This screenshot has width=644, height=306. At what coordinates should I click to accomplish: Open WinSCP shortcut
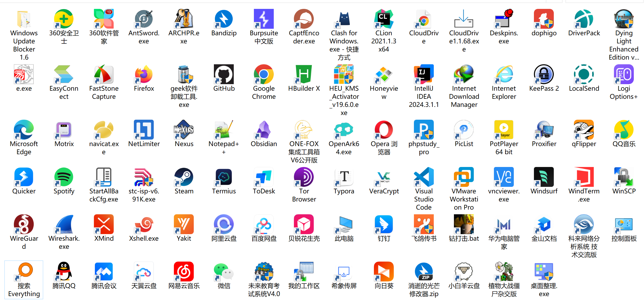point(624,177)
